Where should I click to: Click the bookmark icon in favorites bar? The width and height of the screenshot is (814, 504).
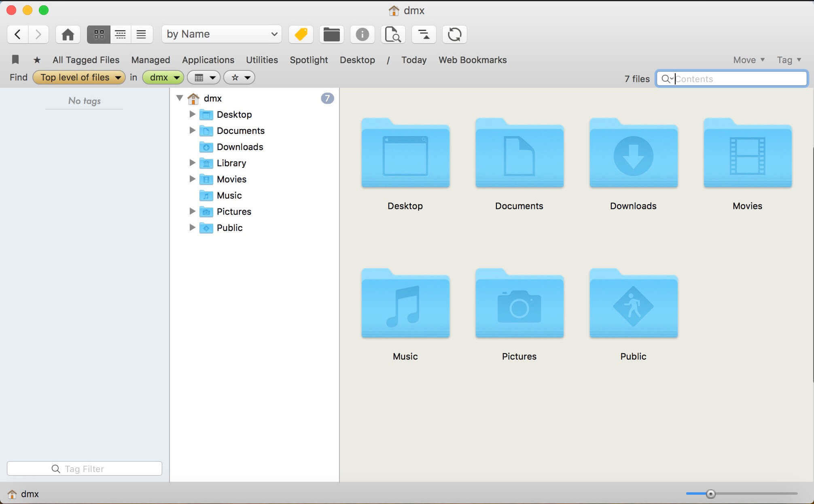(15, 60)
